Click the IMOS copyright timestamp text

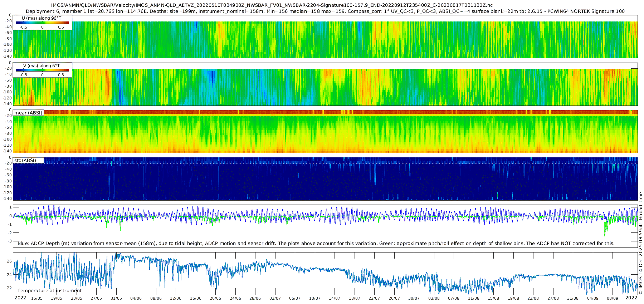pos(640,243)
